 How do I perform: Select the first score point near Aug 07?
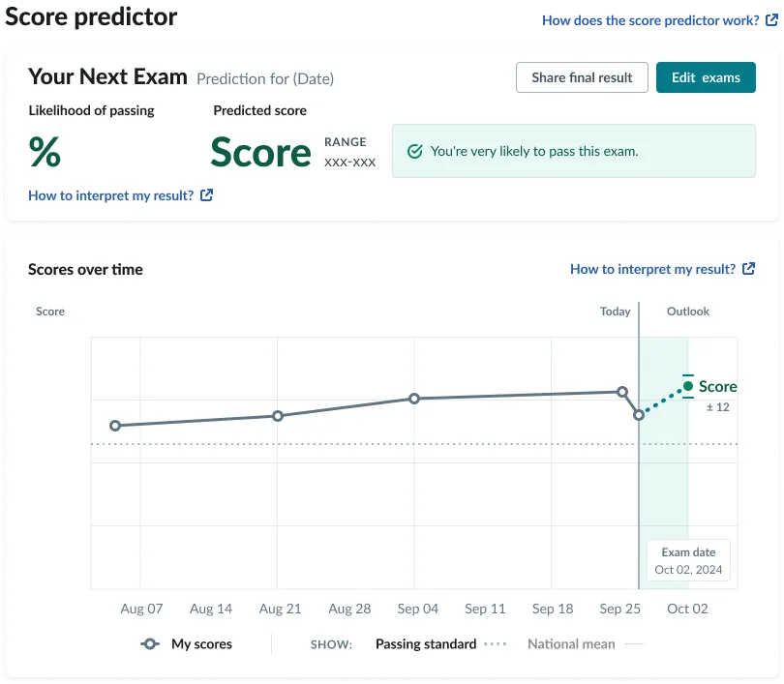(115, 426)
